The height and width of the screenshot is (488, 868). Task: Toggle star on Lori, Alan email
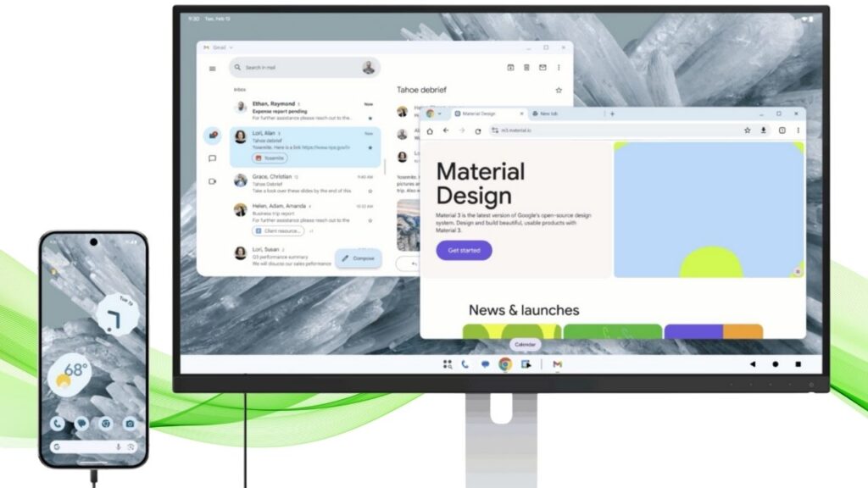click(370, 147)
